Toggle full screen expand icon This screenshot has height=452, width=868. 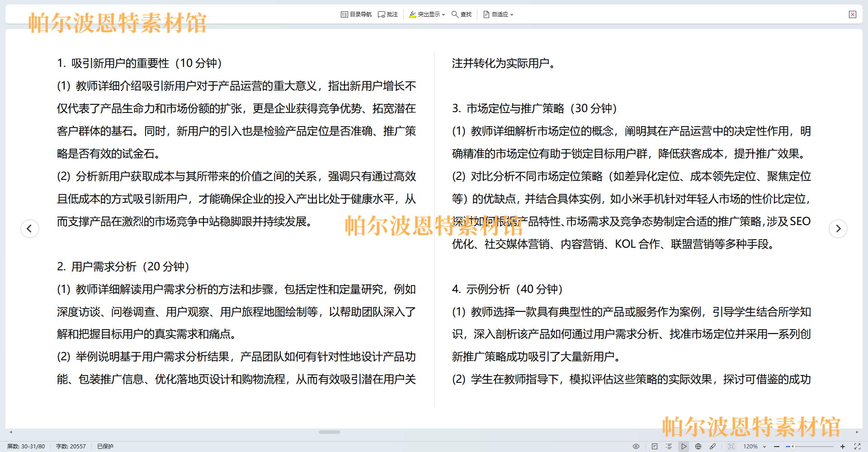(x=857, y=446)
